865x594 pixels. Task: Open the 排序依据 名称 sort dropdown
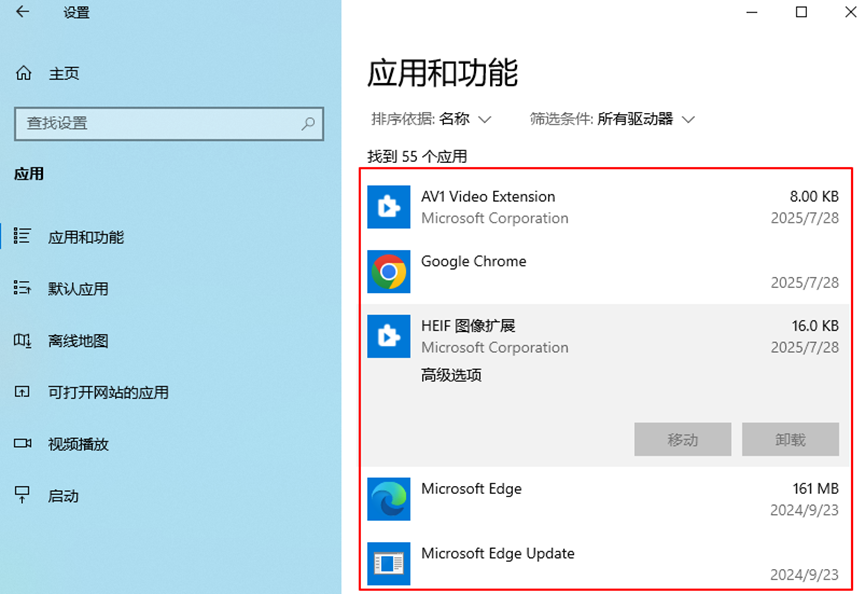(431, 119)
